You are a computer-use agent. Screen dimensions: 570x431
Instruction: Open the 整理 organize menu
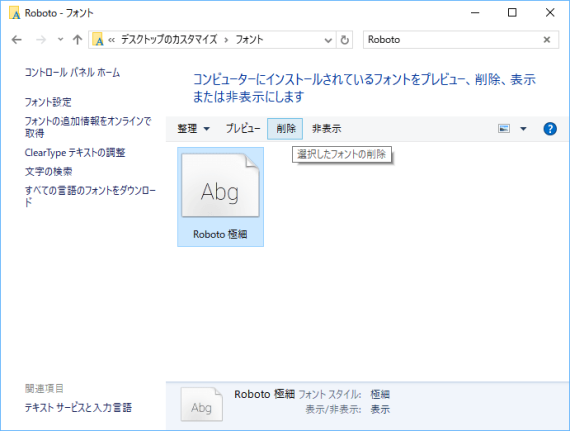[x=193, y=129]
